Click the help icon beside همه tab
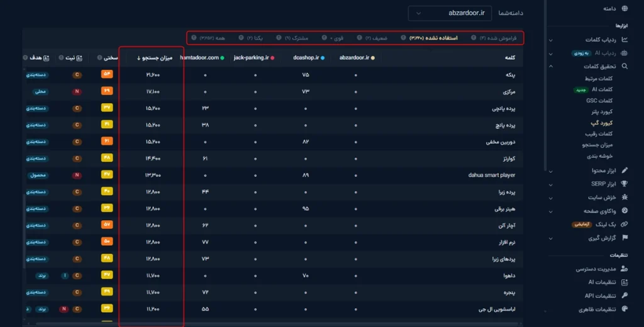Screen dimensions: 644x327 194,38
